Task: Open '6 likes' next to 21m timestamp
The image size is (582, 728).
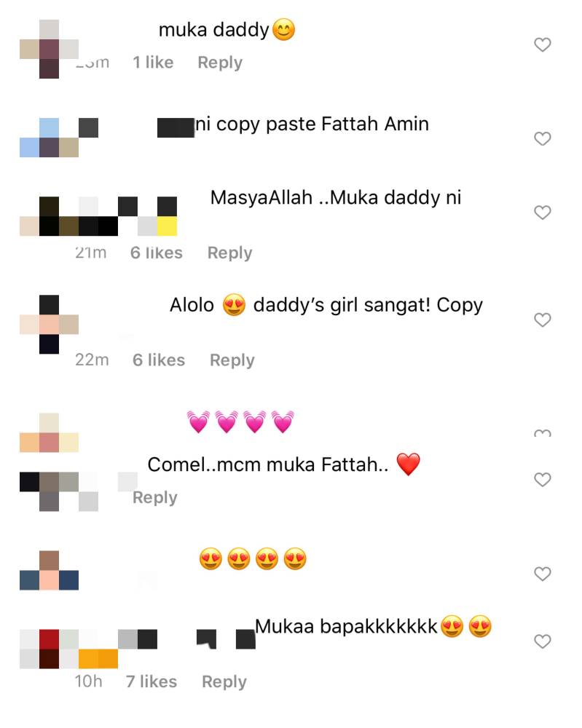Action: (156, 253)
